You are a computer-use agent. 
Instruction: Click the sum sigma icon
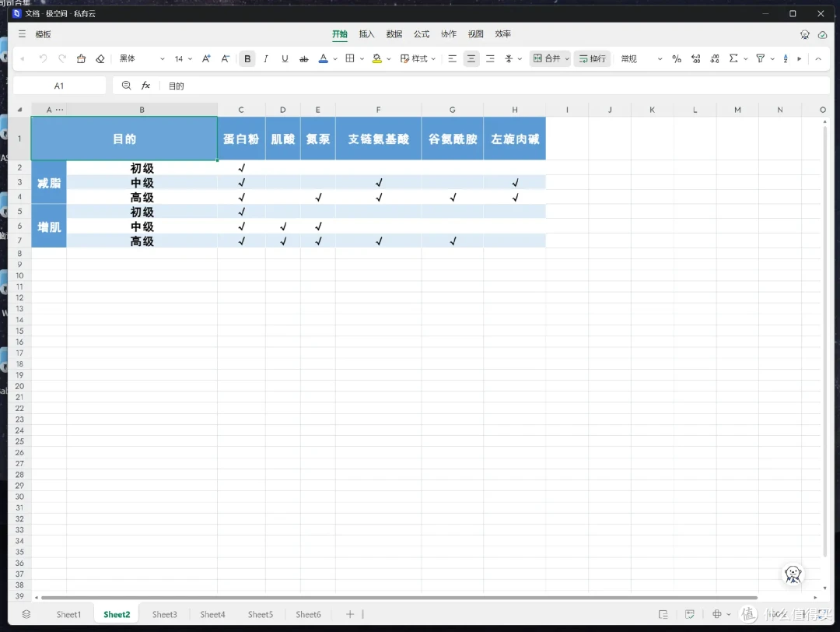(x=733, y=58)
